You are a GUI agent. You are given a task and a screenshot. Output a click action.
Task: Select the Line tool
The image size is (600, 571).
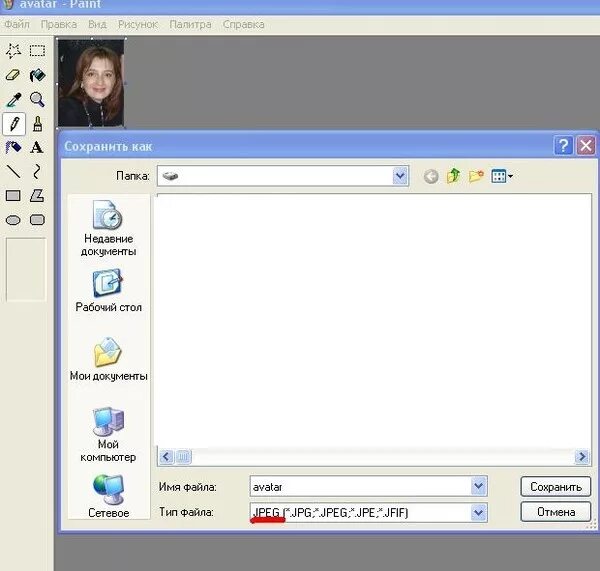coord(13,171)
